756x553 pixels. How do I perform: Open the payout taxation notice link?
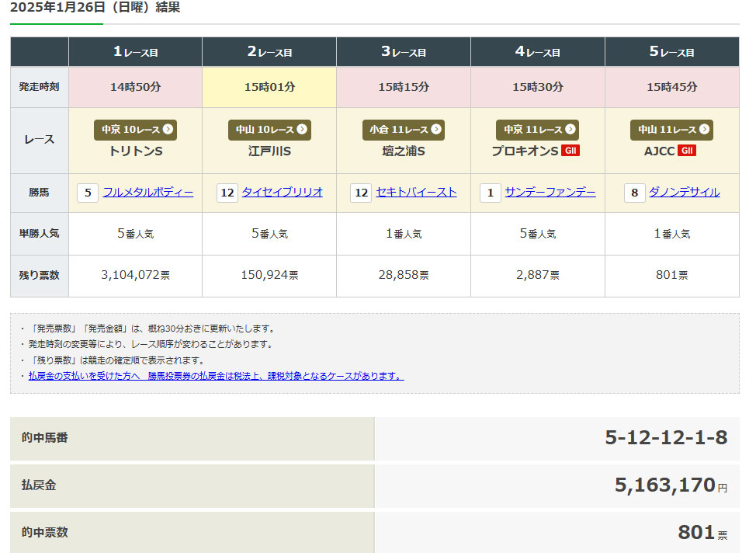[x=216, y=376]
